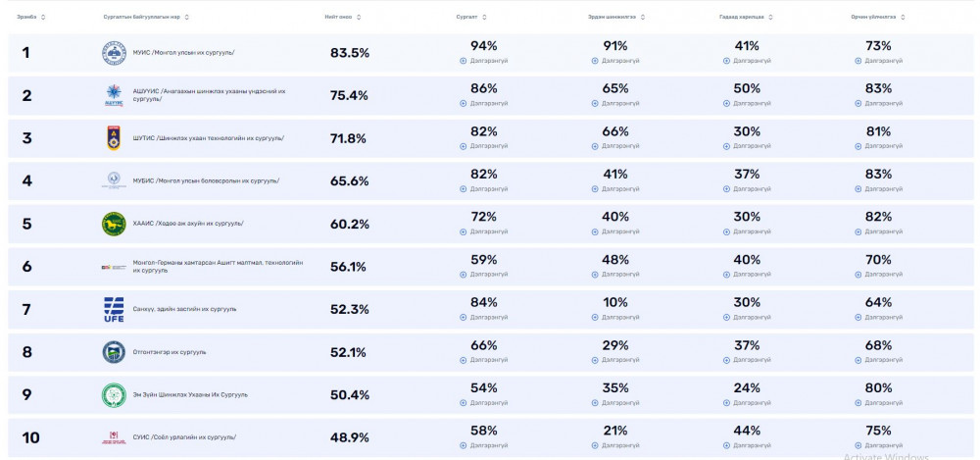
Task: Click the Эм Зүйн Шинжлэх Ухааны green logo
Action: pyautogui.click(x=114, y=395)
